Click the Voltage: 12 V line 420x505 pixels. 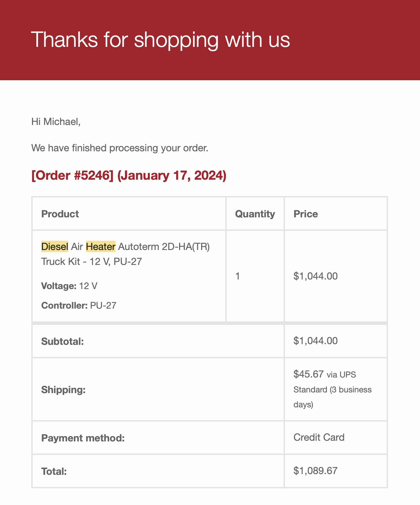[69, 286]
